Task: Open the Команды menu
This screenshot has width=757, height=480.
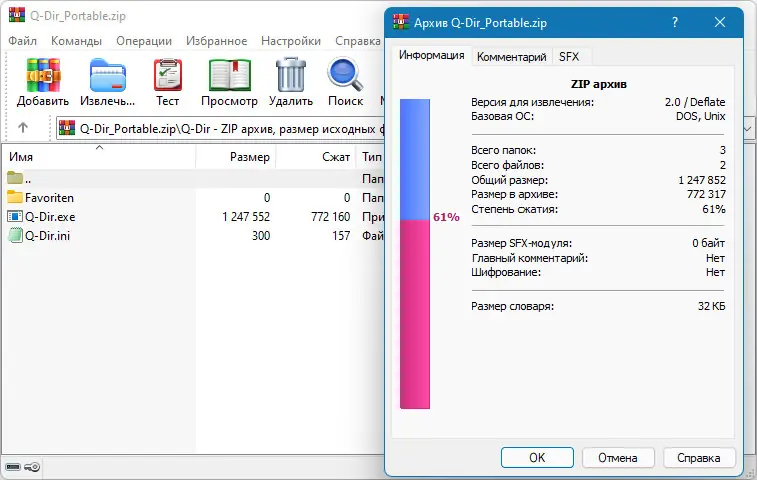Action: tap(76, 41)
